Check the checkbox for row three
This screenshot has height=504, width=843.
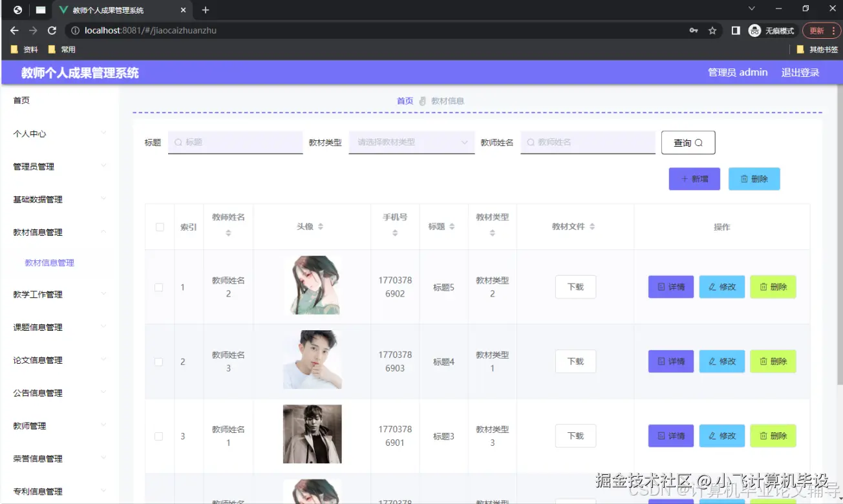(159, 436)
